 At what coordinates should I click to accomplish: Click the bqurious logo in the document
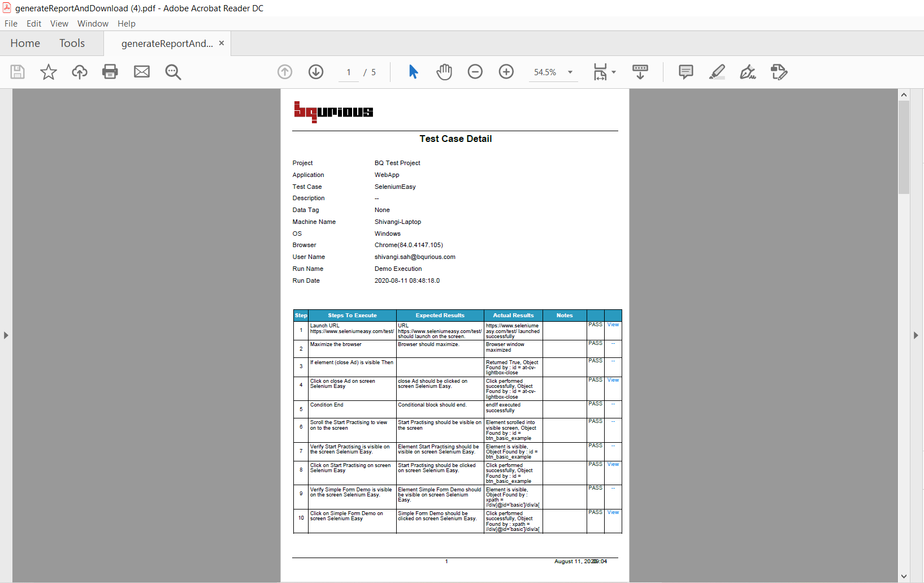pyautogui.click(x=333, y=112)
